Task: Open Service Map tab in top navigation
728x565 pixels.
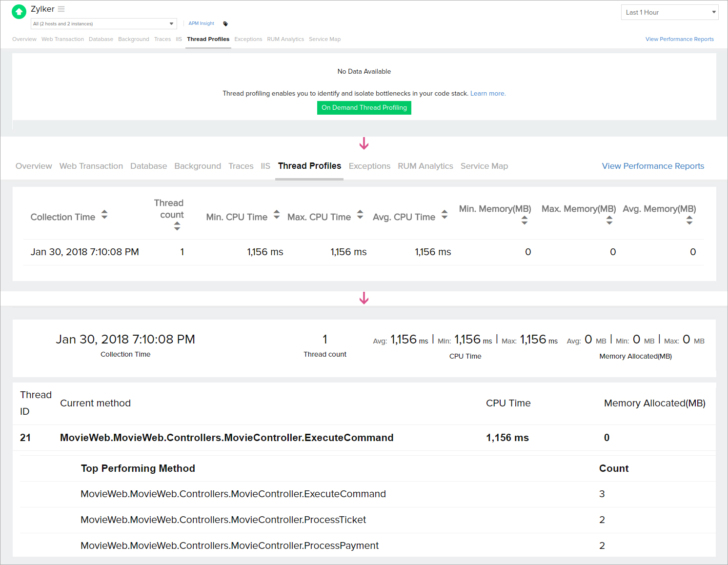Action: pos(325,39)
